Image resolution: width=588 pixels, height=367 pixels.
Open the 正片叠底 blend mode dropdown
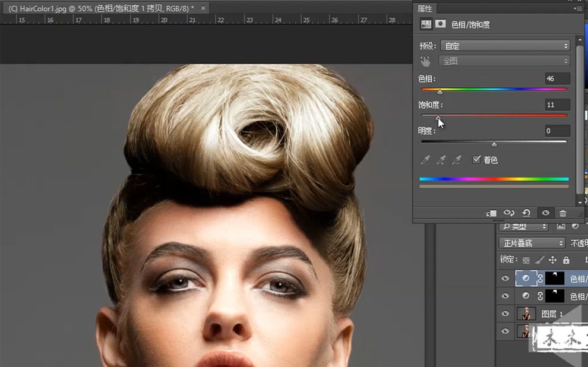(532, 243)
